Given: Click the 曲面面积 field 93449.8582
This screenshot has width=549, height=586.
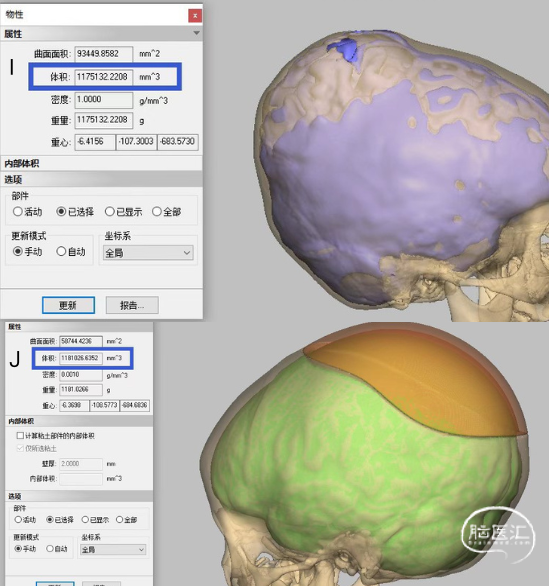Looking at the screenshot, I should tap(104, 54).
